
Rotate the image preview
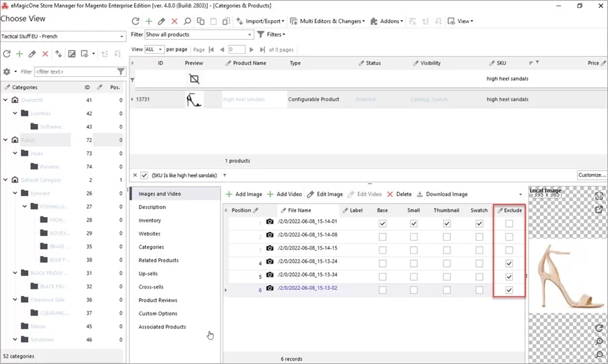click(599, 328)
